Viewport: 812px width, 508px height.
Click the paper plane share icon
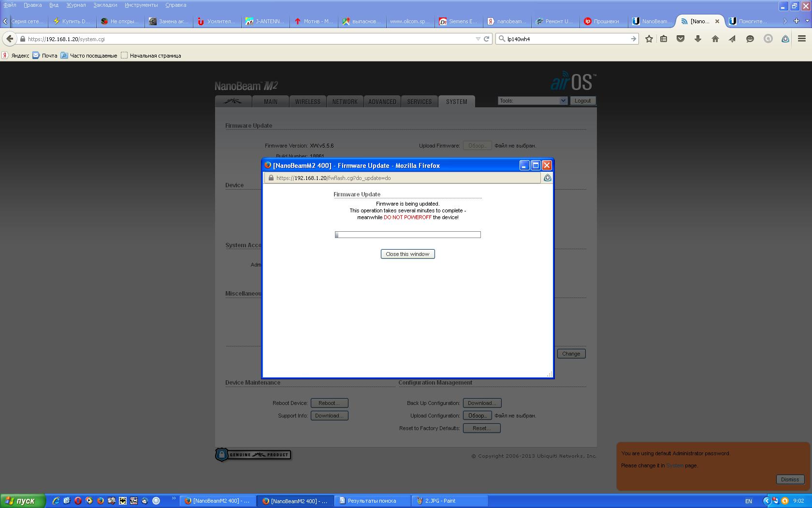click(733, 39)
